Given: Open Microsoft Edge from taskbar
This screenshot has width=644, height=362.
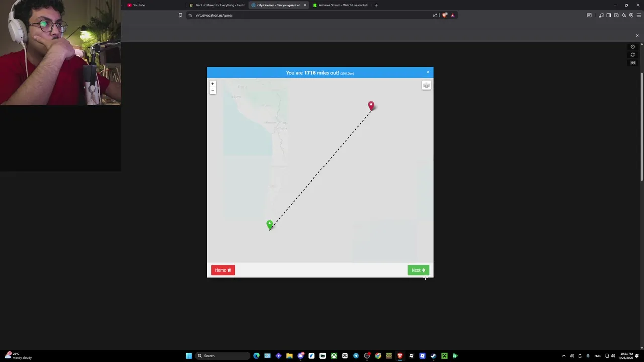Looking at the screenshot, I should click(x=256, y=356).
